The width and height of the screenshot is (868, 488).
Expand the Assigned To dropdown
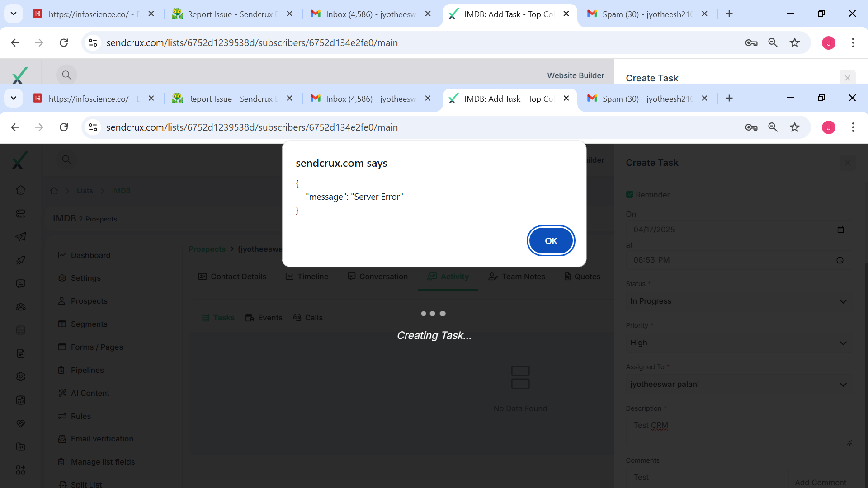[739, 385]
